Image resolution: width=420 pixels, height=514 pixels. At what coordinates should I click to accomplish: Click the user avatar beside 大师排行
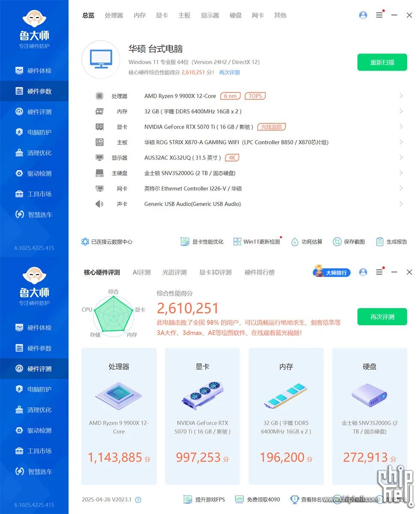click(363, 272)
